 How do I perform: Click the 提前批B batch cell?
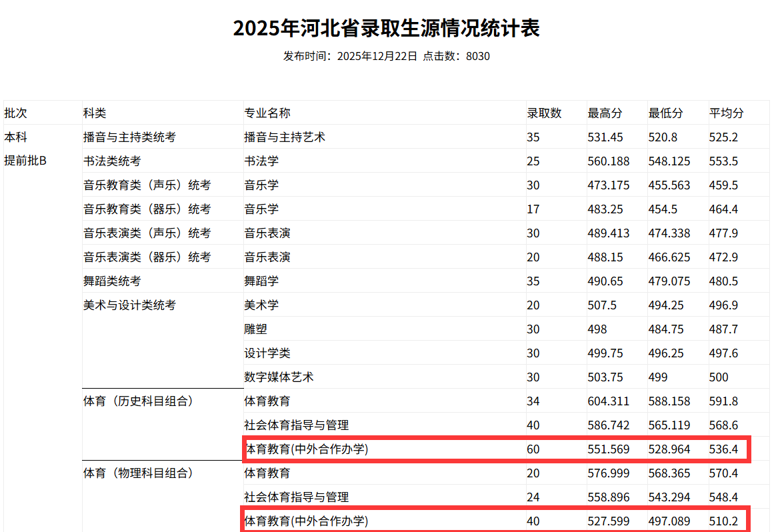coord(25,161)
